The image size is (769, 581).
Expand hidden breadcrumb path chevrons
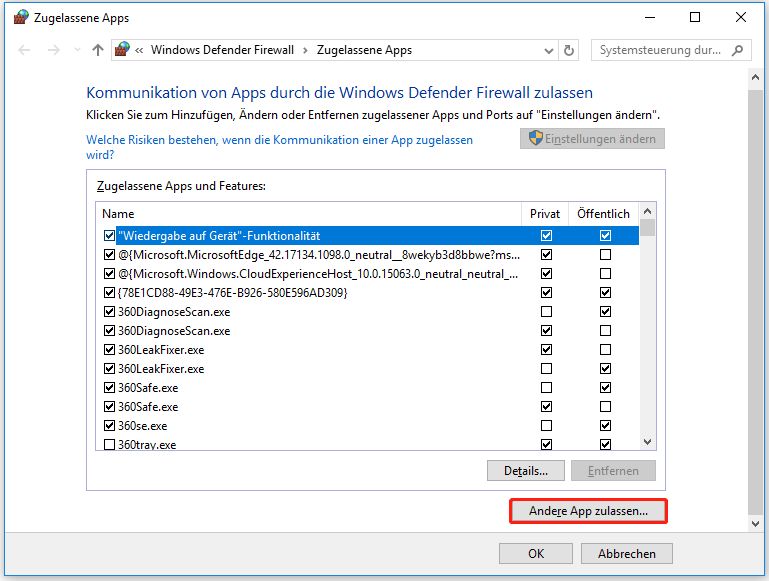[139, 50]
